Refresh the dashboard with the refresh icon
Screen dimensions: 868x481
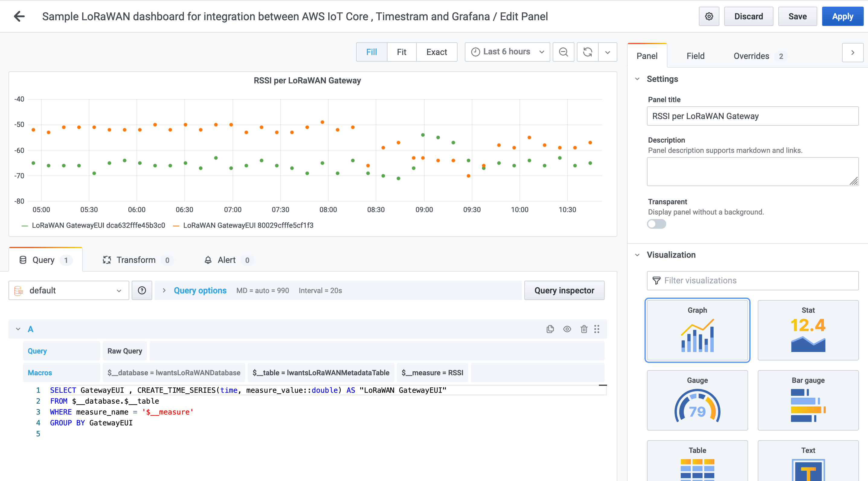(x=587, y=52)
